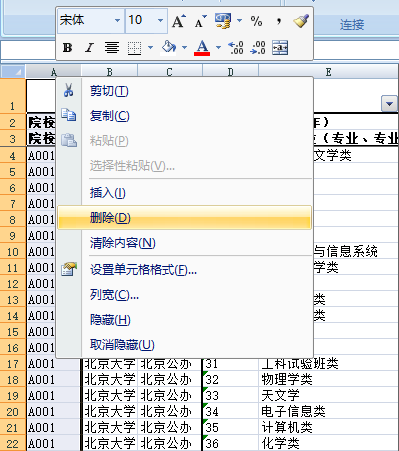Choose 剪切(T) from context menu

click(x=185, y=91)
